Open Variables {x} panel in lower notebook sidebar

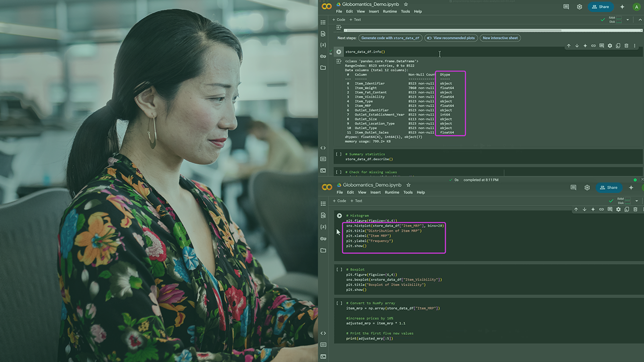click(x=323, y=227)
